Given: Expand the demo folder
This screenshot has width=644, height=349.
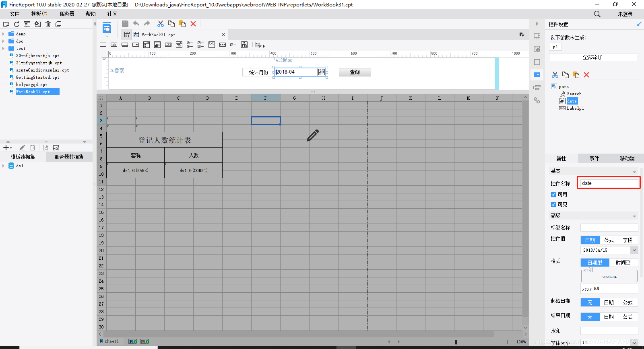Looking at the screenshot, I should pos(3,34).
